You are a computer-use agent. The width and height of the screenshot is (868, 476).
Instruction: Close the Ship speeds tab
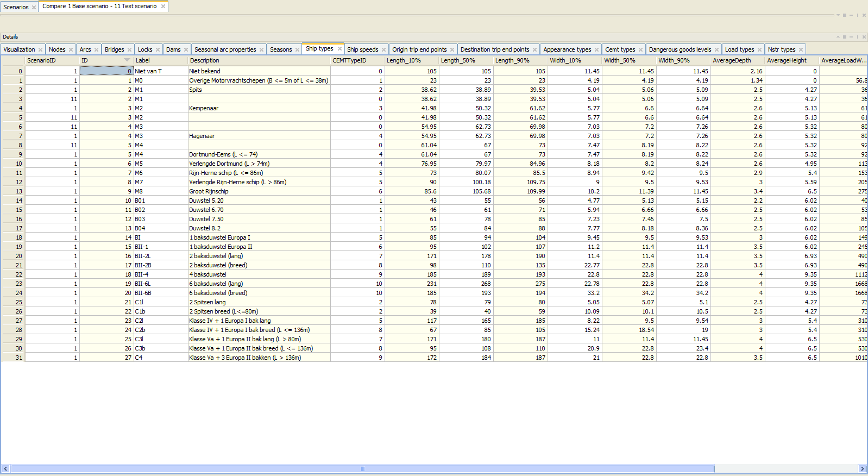[383, 49]
